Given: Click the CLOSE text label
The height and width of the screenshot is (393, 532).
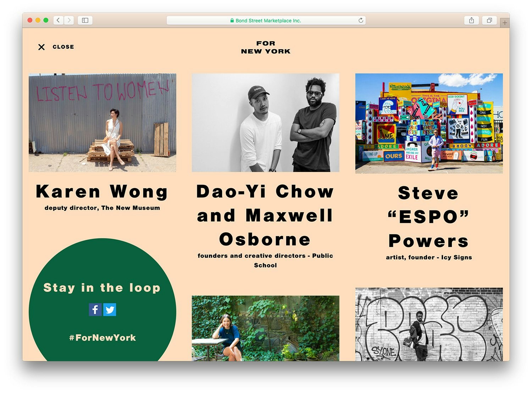Looking at the screenshot, I should click(x=63, y=47).
